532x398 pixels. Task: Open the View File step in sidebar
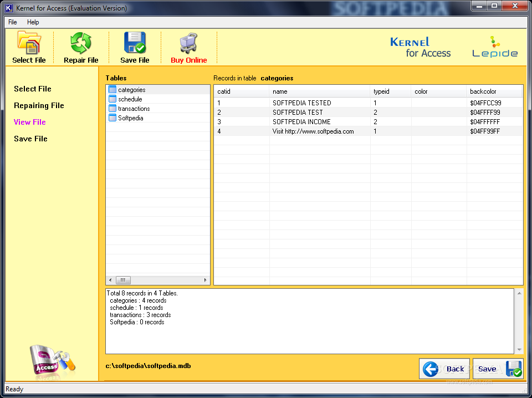point(29,122)
